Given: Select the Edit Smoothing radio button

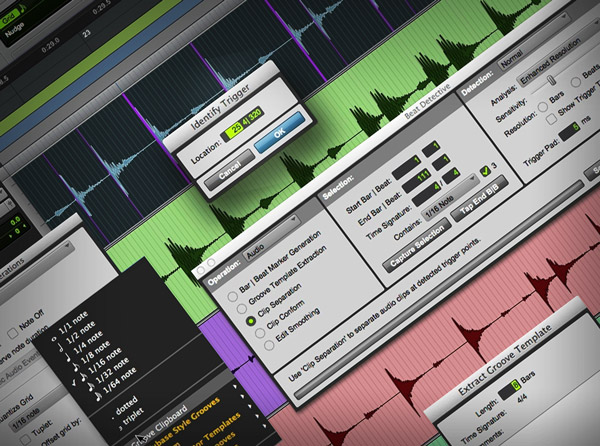Looking at the screenshot, I should 269,345.
